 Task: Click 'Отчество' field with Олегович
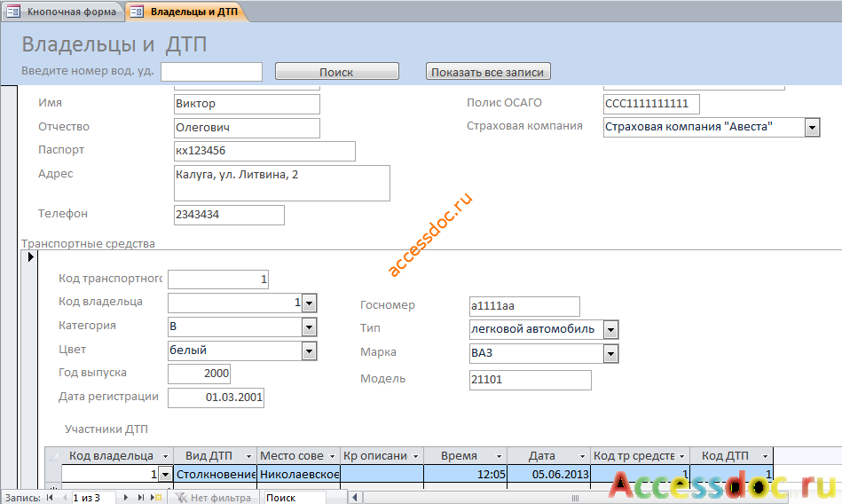tap(247, 128)
